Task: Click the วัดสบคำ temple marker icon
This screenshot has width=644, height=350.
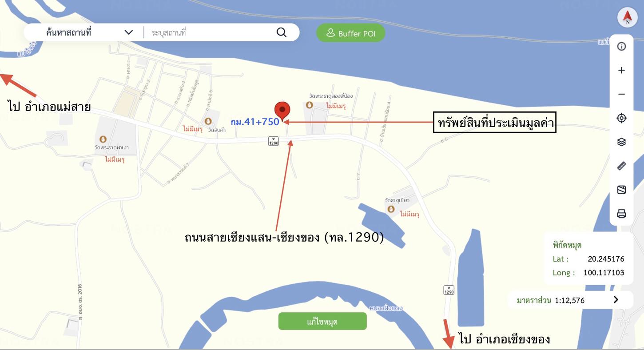Action: click(208, 121)
